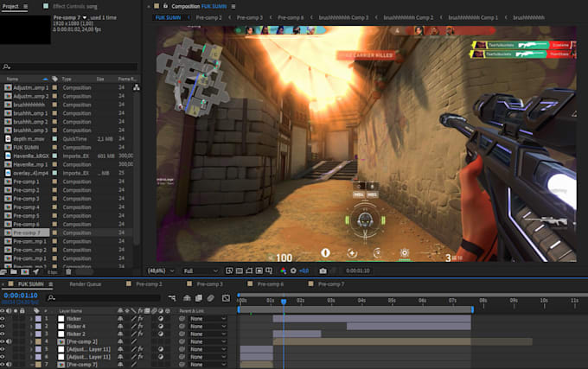The image size is (588, 369).
Task: Enable motion blur icon in timeline header
Action: [x=211, y=298]
